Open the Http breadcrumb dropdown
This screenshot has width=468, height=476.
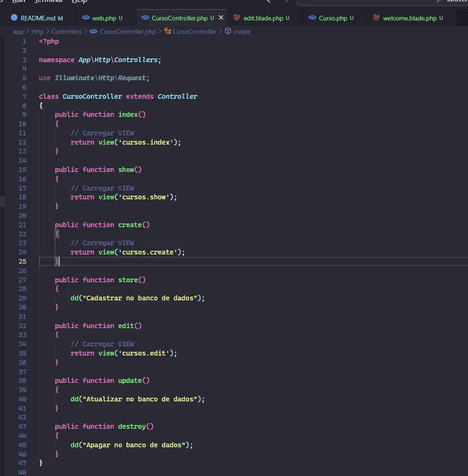[x=37, y=31]
